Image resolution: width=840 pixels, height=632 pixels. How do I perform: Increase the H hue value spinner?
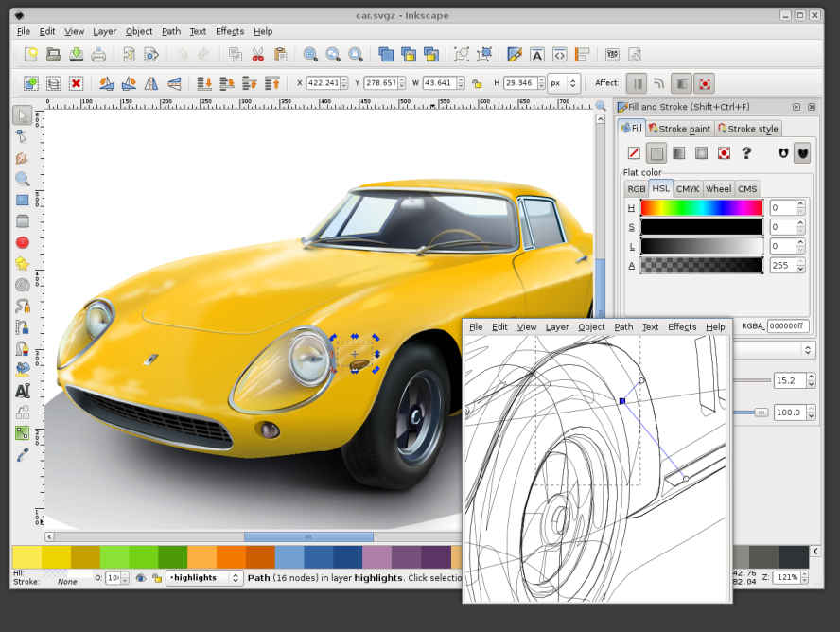tap(800, 204)
